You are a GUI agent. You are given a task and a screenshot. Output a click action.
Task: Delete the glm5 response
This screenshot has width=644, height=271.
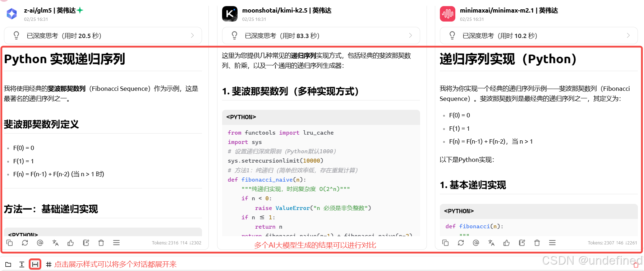[x=101, y=243]
